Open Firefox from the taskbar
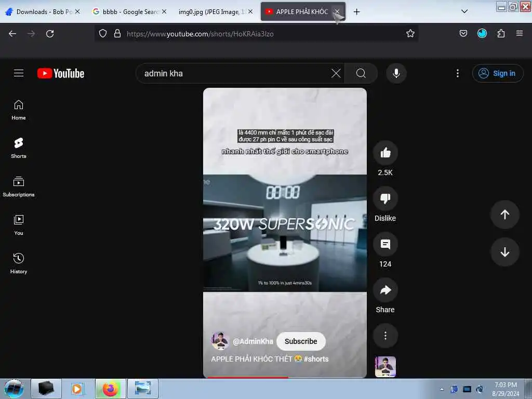 (x=110, y=389)
